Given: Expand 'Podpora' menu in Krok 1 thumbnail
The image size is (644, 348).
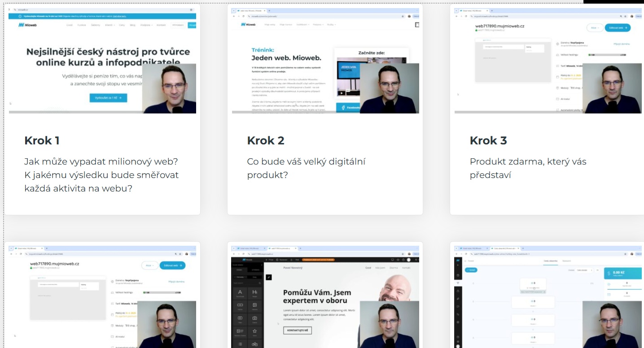Looking at the screenshot, I should pyautogui.click(x=145, y=25).
